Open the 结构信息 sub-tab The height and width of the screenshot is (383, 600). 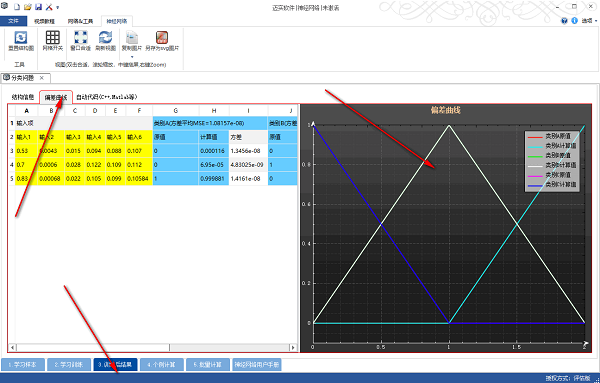tap(23, 97)
